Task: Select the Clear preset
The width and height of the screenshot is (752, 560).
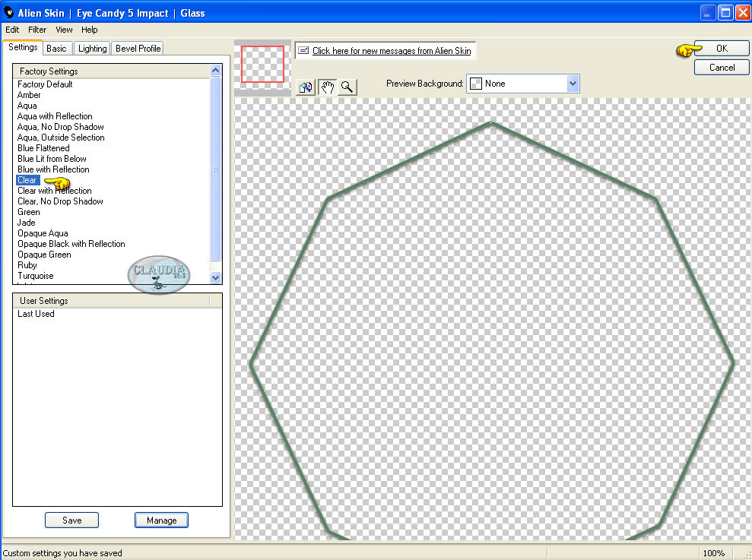Action: coord(27,180)
